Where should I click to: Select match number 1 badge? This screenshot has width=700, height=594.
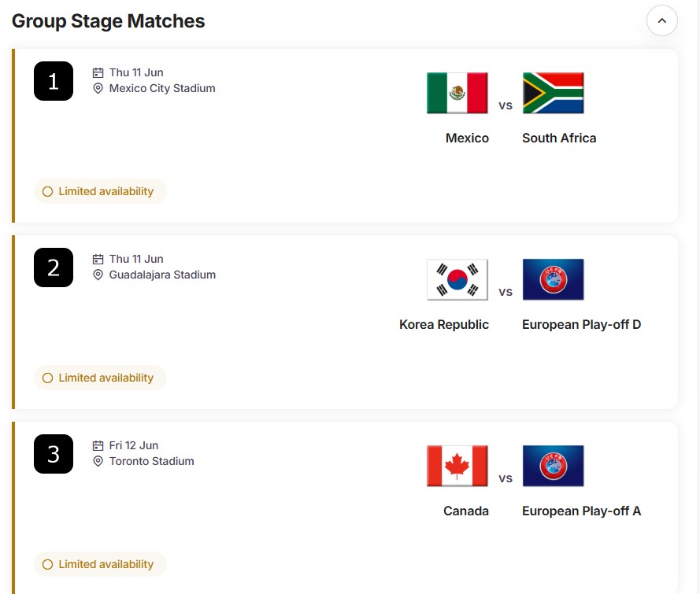[54, 81]
